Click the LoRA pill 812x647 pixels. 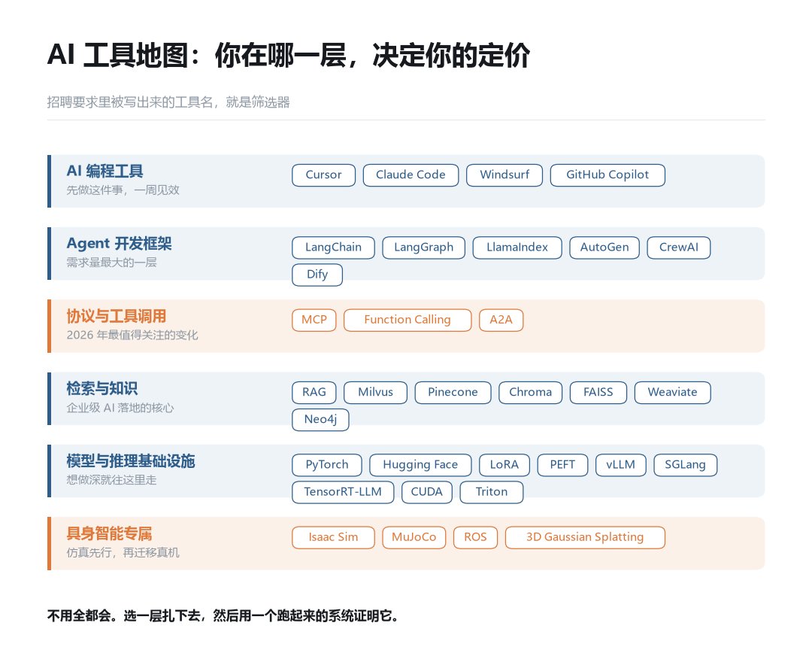coord(504,465)
